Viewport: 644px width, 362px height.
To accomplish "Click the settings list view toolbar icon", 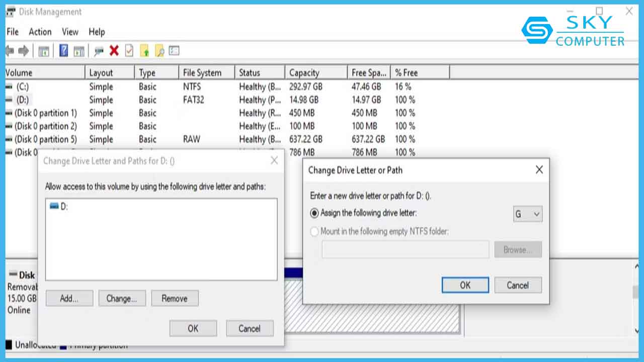I will click(174, 51).
